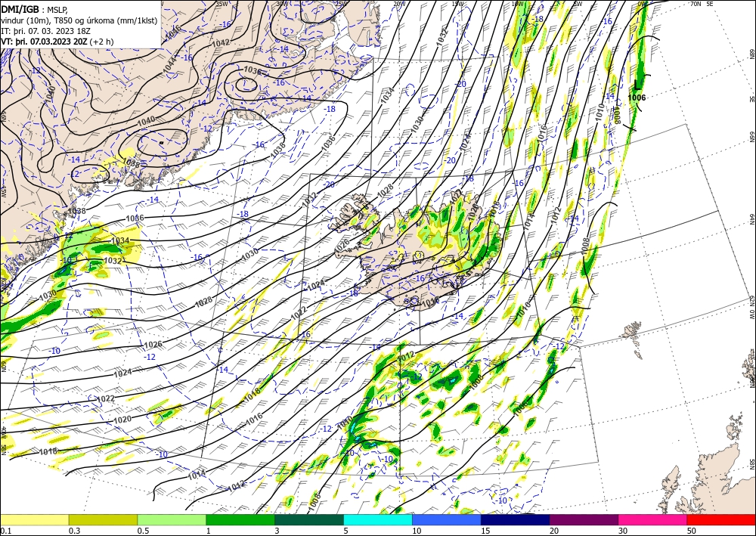Click the legend scale value '50'
The height and width of the screenshot is (536, 756).
click(x=692, y=531)
